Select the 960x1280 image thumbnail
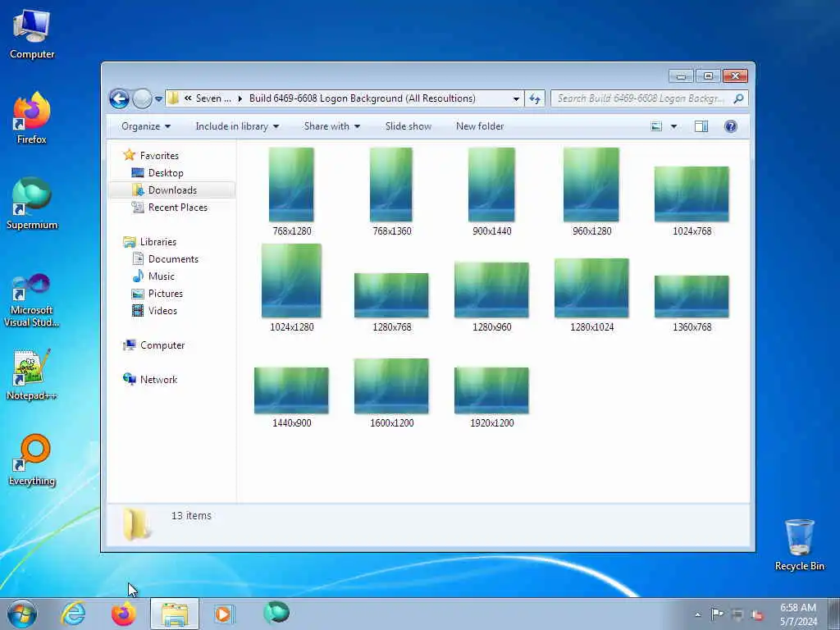This screenshot has width=840, height=630. point(591,185)
